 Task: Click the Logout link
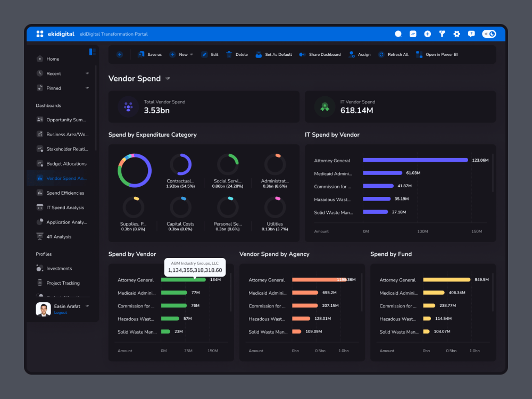(x=61, y=312)
